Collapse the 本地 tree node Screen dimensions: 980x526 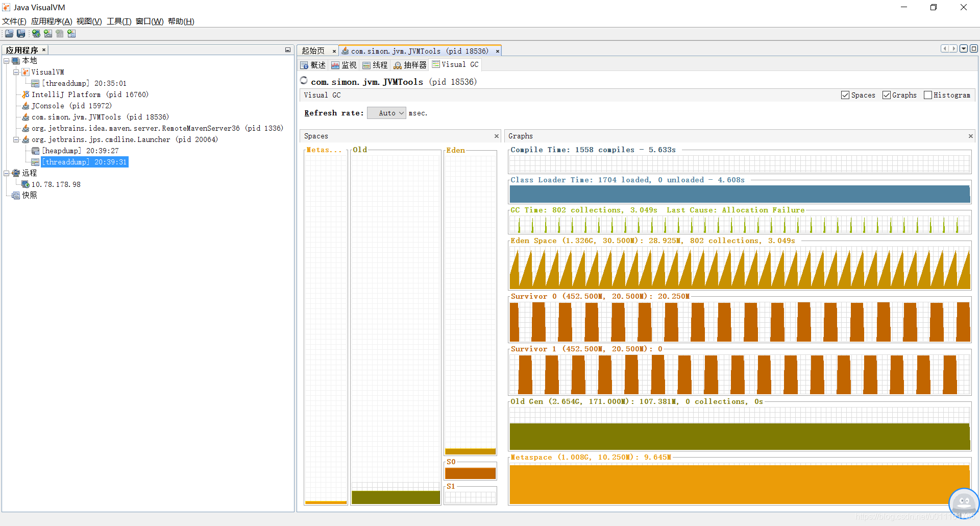7,61
